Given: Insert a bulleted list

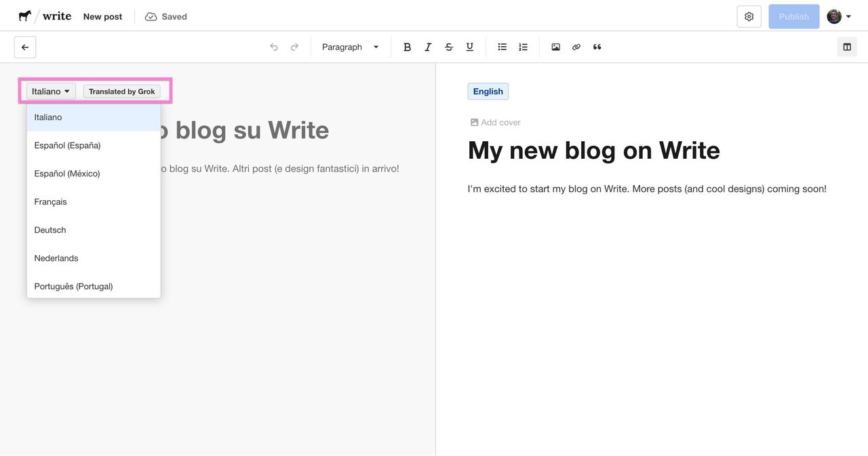Looking at the screenshot, I should coord(502,47).
